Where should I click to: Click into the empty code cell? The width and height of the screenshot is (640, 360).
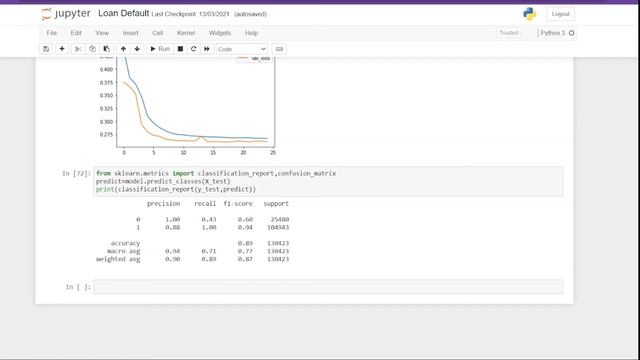tap(328, 287)
